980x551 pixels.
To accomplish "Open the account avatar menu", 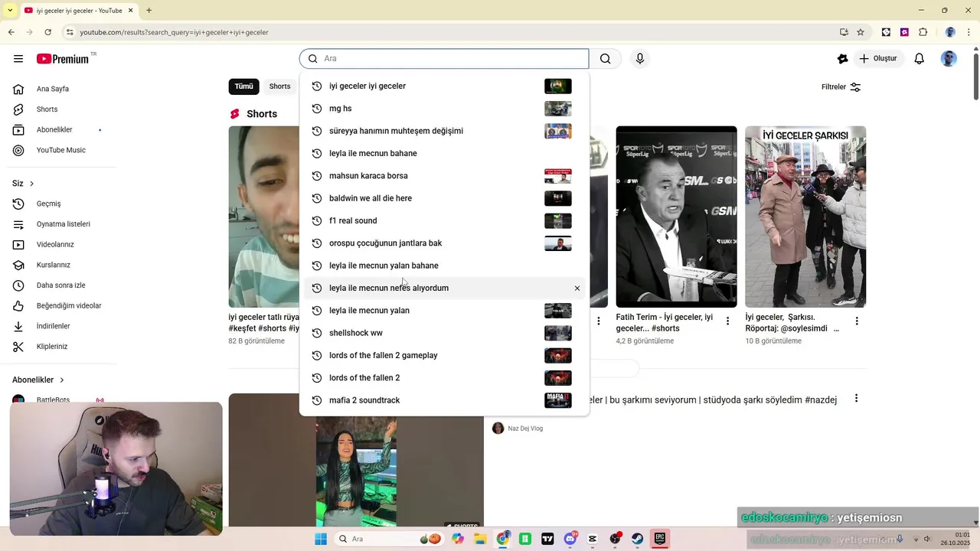I will tap(949, 59).
